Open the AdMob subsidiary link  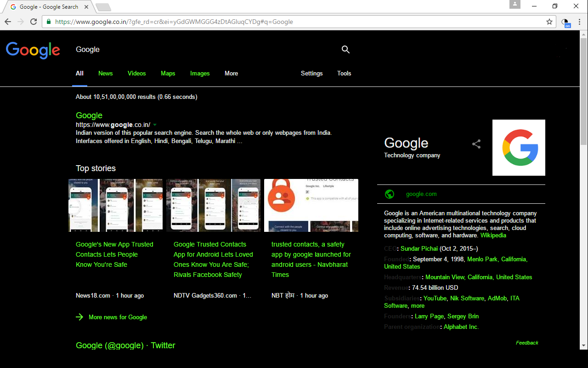(497, 298)
